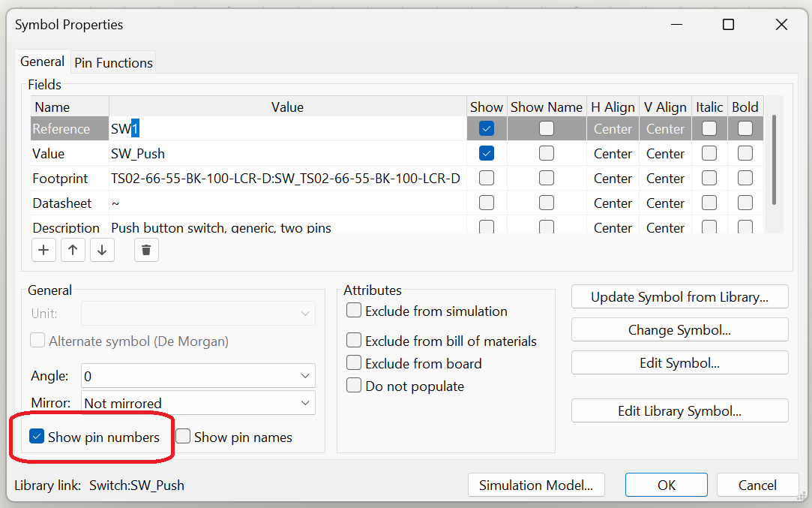
Task: Toggle the Show pin numbers checkbox
Action: click(37, 437)
